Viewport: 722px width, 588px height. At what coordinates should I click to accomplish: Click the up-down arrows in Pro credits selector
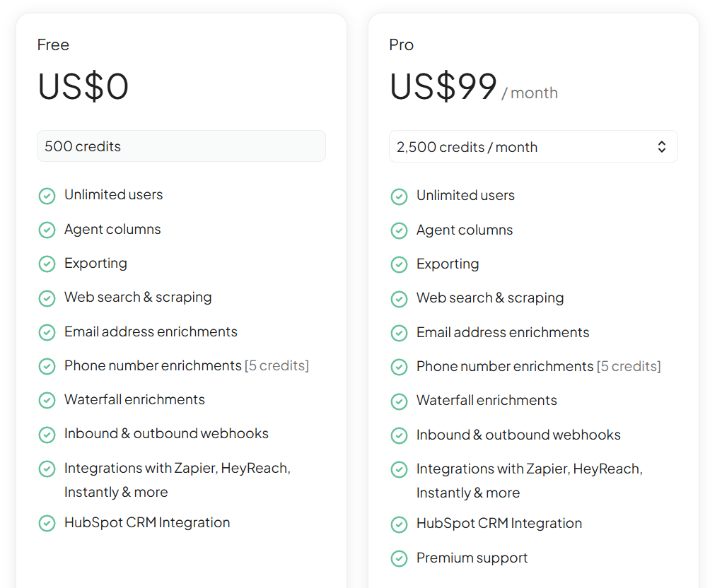[662, 147]
